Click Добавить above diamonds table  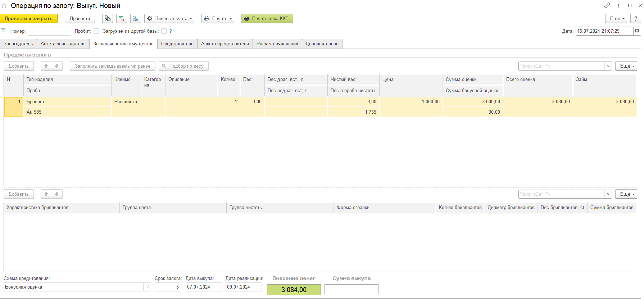19,194
